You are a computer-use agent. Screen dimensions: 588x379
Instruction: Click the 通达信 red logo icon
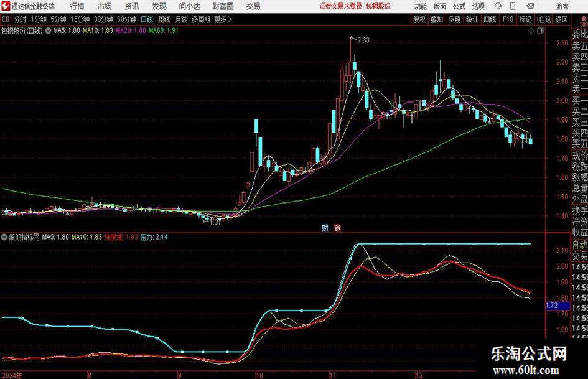coord(6,6)
